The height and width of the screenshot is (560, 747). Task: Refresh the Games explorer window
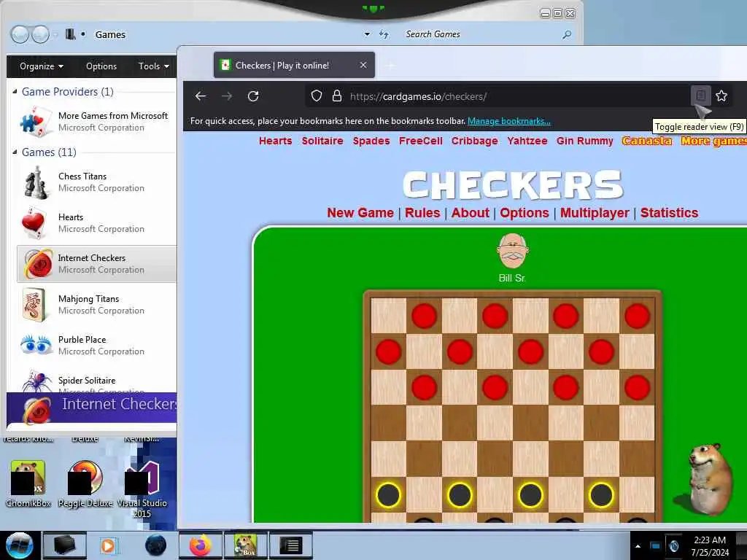click(x=384, y=34)
